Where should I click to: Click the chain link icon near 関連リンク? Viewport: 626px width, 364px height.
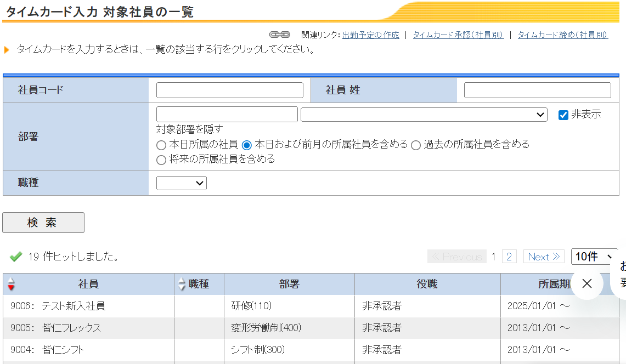[280, 35]
